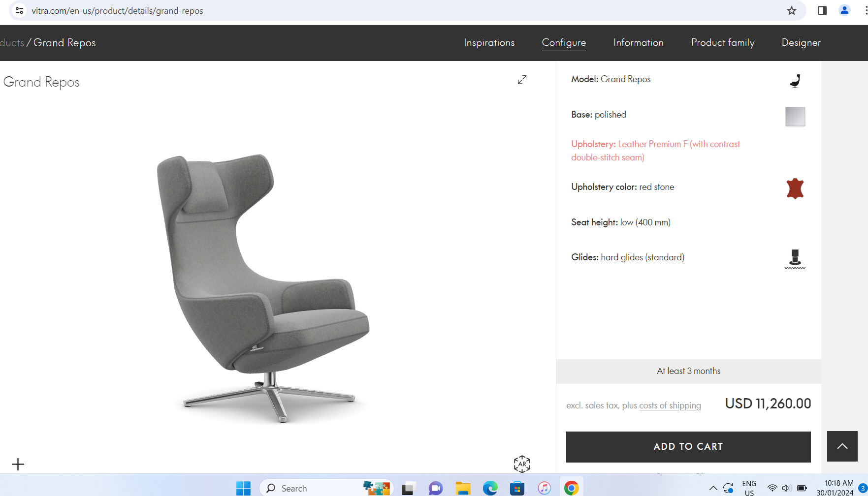Show hidden system tray icons
Screen dimensions: 868x496
point(713,488)
